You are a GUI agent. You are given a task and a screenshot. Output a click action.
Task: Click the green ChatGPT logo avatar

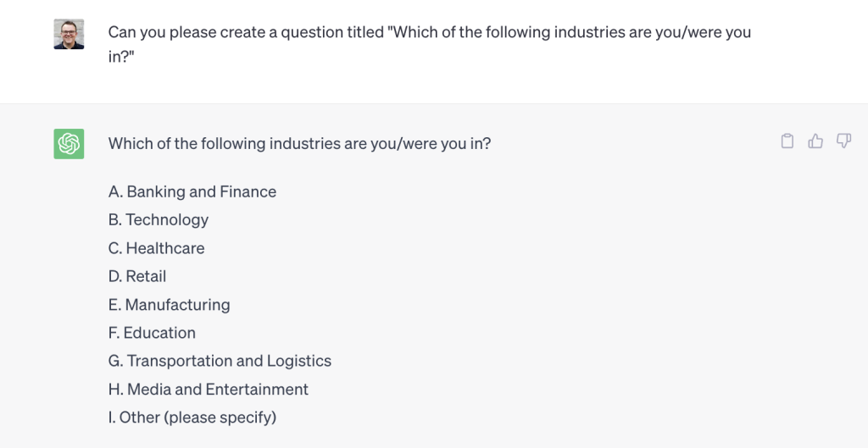69,144
